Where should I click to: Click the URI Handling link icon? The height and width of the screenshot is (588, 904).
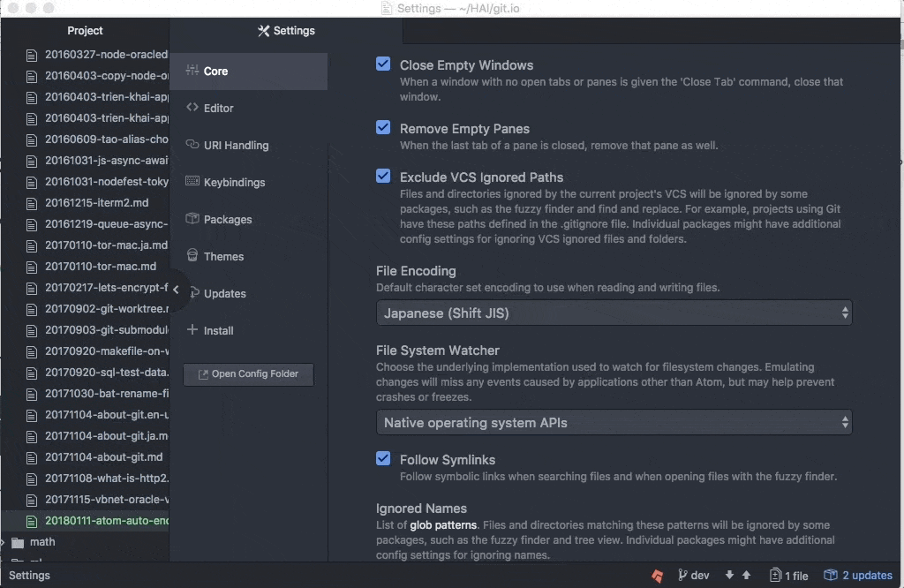coord(192,144)
